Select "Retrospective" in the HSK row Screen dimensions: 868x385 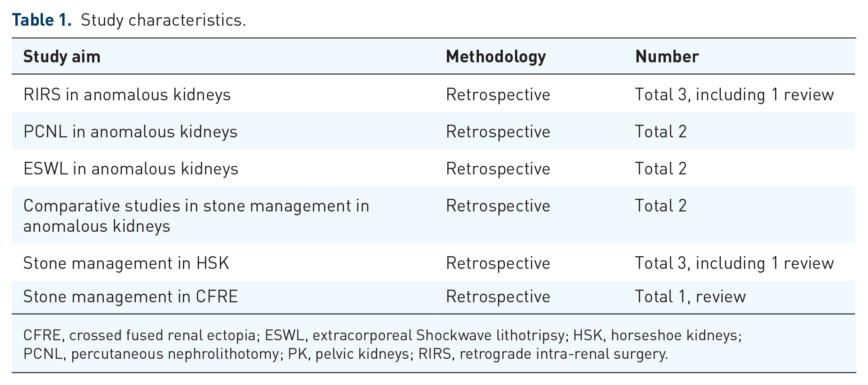[x=498, y=263]
